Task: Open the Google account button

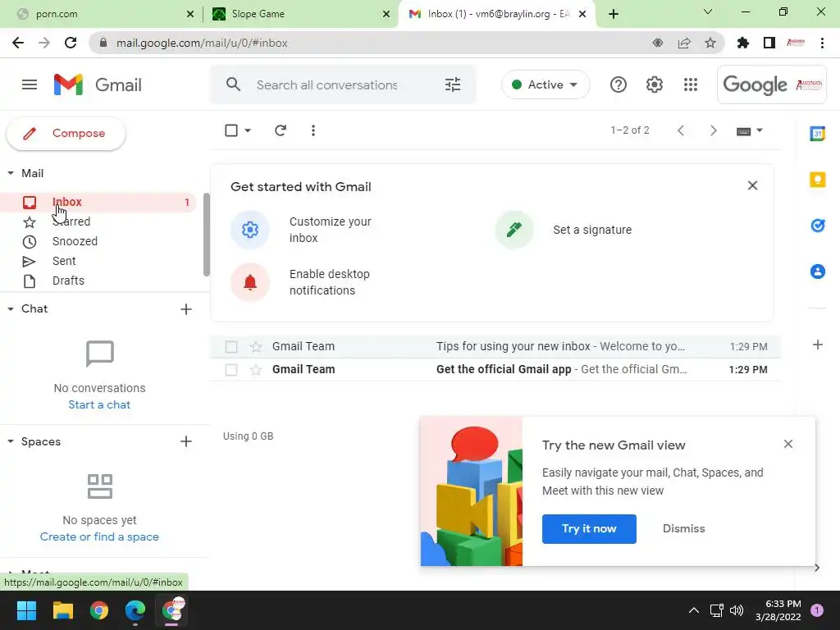Action: (x=771, y=84)
